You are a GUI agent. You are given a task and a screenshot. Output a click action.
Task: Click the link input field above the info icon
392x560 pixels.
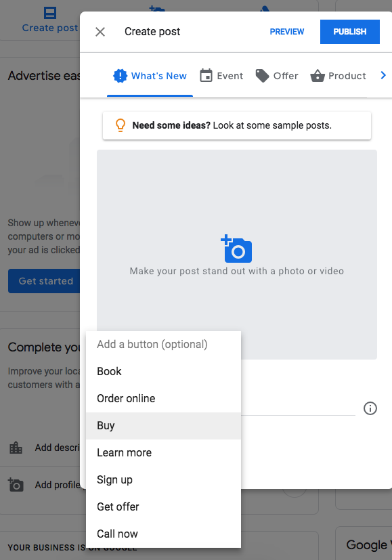(298, 406)
